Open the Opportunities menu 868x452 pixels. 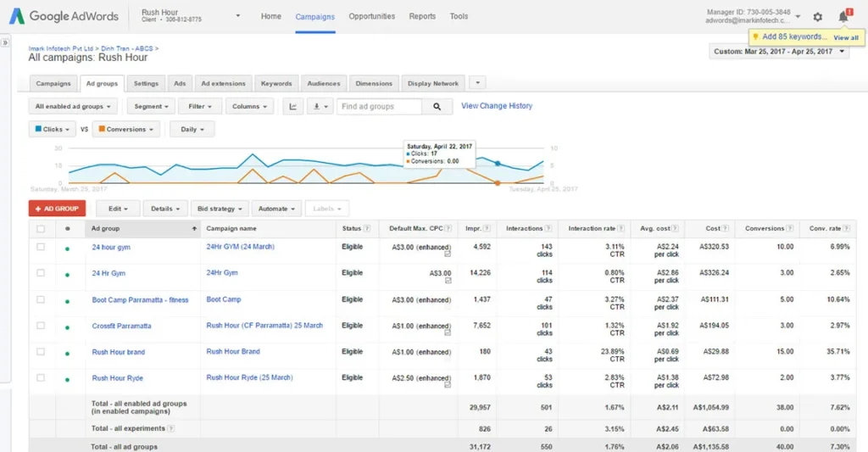point(372,16)
